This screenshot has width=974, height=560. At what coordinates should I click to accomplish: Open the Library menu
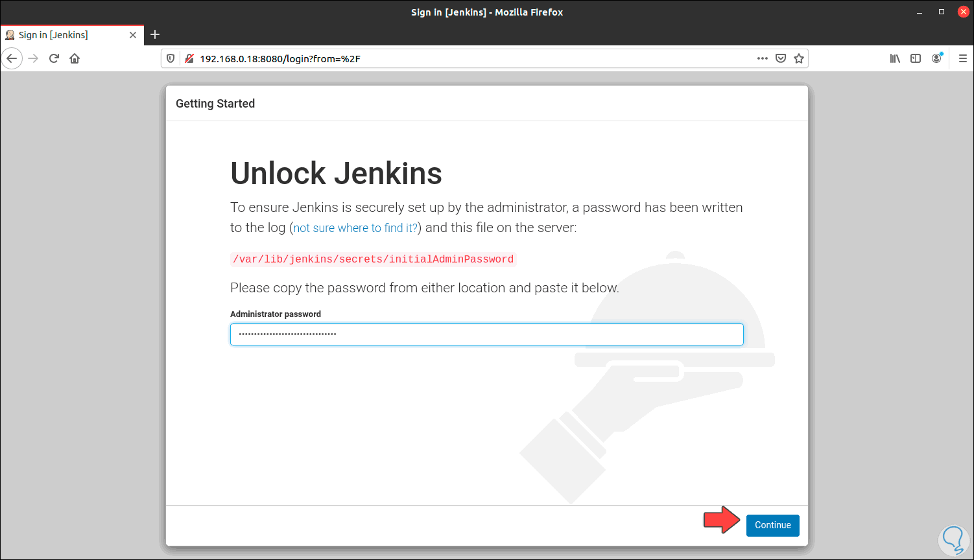[895, 58]
